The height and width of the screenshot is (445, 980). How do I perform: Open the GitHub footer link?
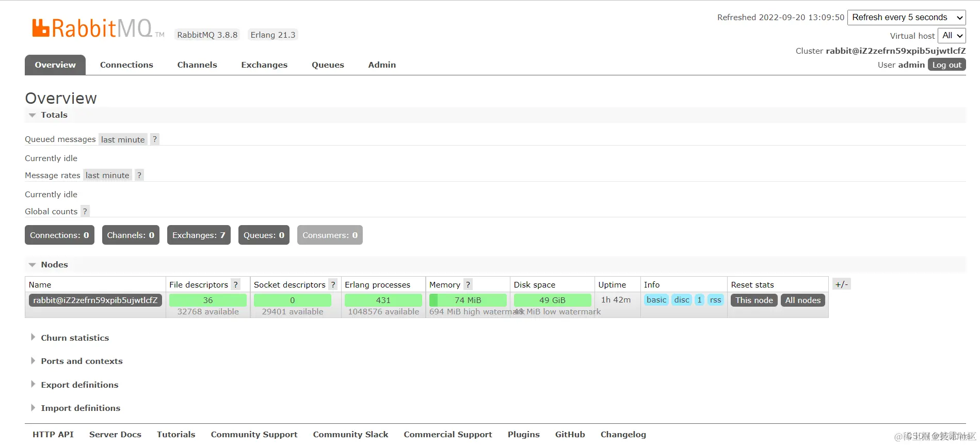[x=570, y=435]
